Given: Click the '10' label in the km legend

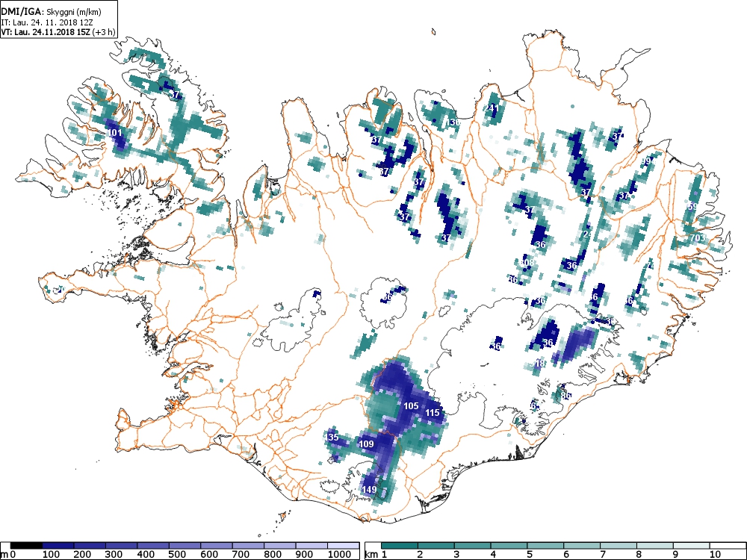Looking at the screenshot, I should (715, 555).
